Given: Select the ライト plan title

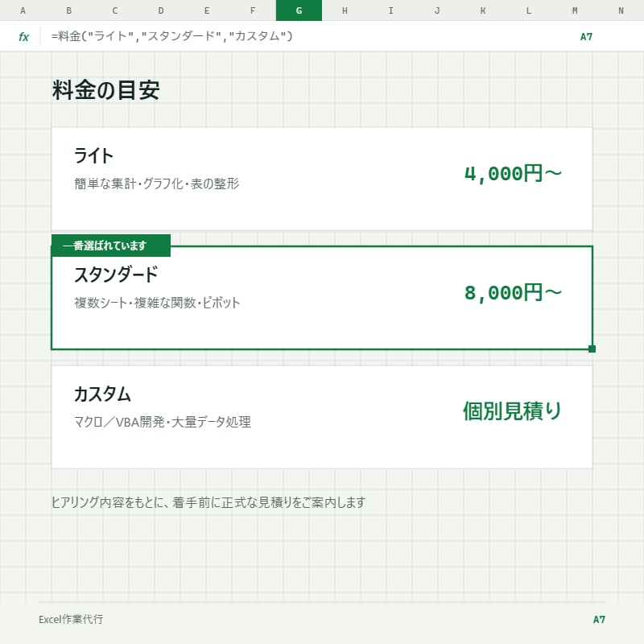Looking at the screenshot, I should pyautogui.click(x=93, y=155).
